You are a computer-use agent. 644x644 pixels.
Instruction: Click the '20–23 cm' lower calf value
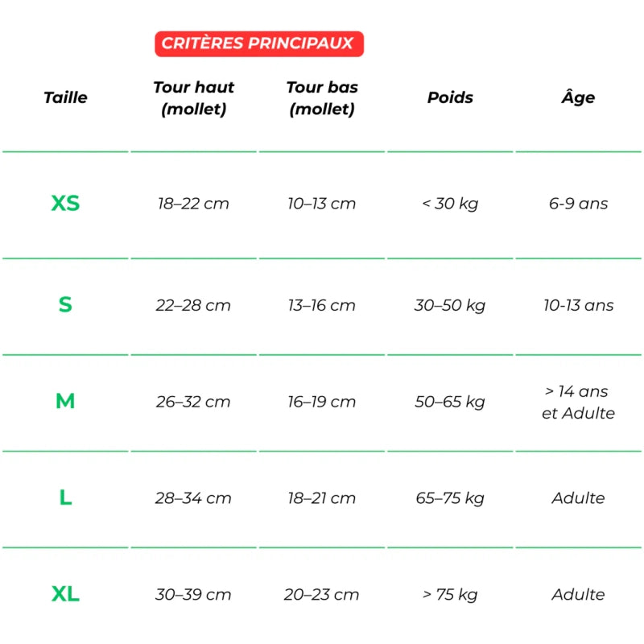pos(322,595)
